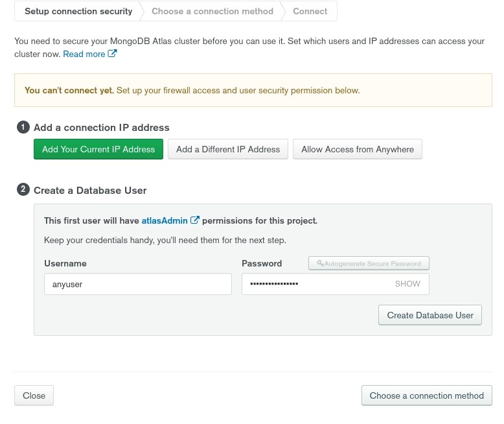Click 'Keep your credentials handy' note
Image resolution: width=504 pixels, height=424 pixels.
click(x=165, y=241)
